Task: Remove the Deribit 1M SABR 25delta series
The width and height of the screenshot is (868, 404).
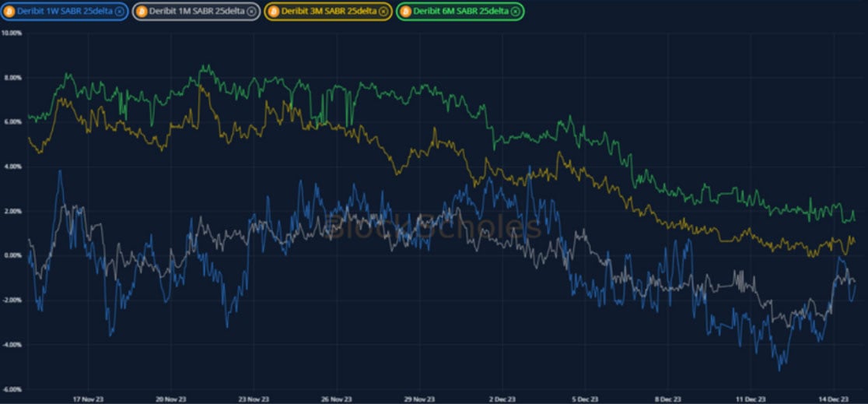Action: pyautogui.click(x=250, y=12)
